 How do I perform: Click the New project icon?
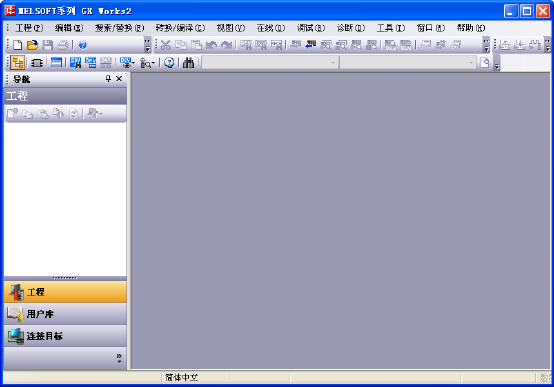point(17,45)
